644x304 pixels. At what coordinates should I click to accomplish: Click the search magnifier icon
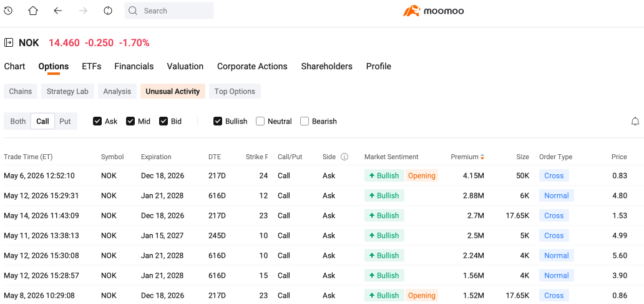pos(133,11)
